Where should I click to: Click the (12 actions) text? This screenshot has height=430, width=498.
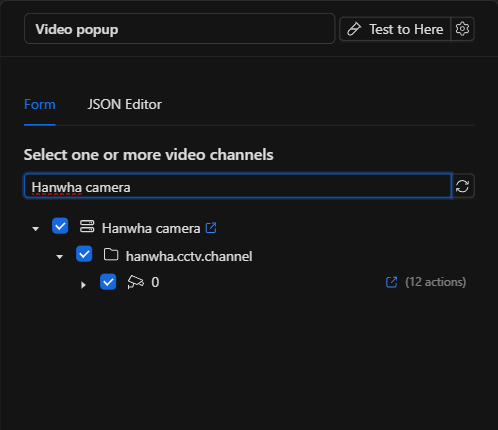pyautogui.click(x=435, y=282)
